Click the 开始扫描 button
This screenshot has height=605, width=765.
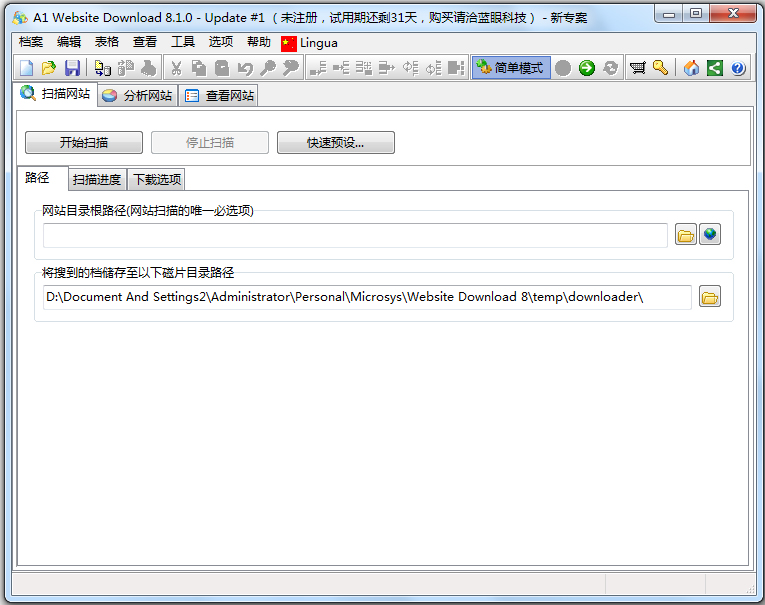click(x=84, y=142)
